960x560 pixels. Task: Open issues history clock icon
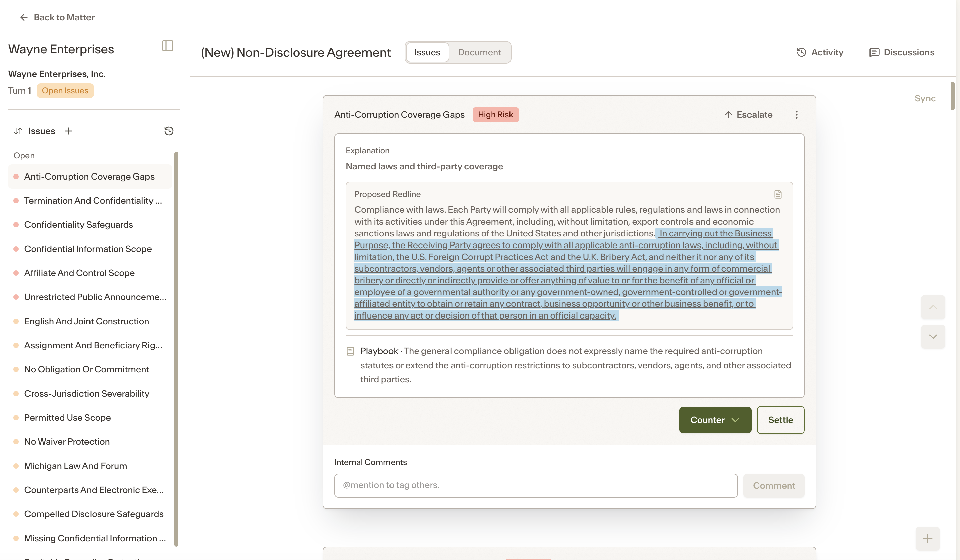[x=169, y=131]
